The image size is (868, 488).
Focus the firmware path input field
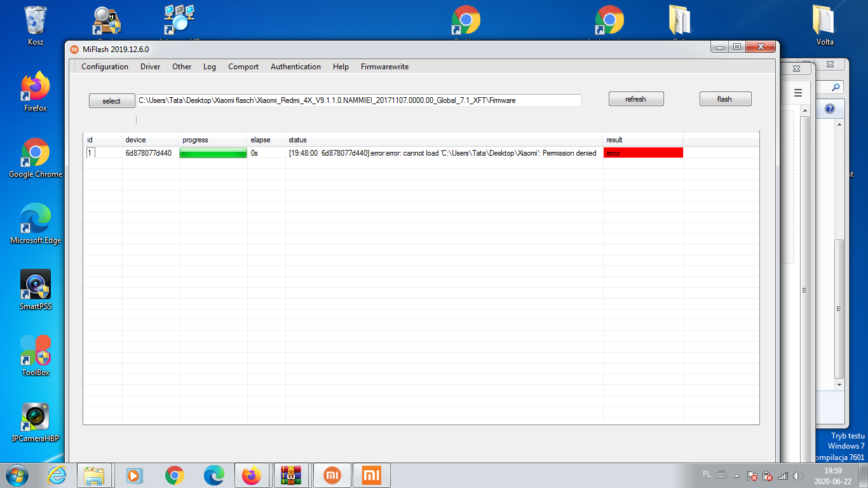359,100
